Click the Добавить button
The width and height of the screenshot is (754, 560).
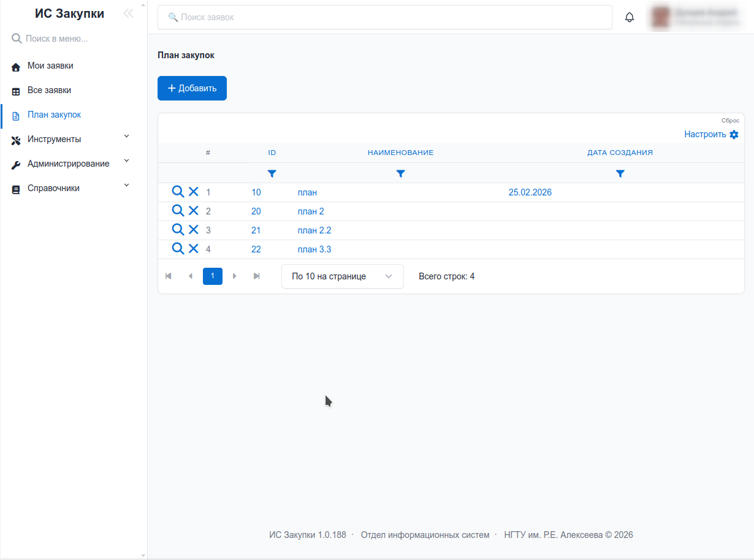192,88
